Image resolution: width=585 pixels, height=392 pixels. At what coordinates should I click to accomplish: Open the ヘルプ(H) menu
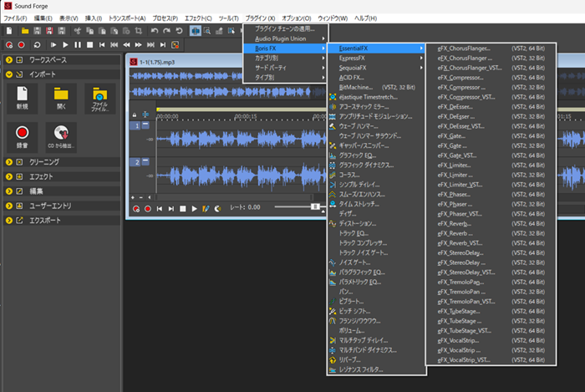click(x=365, y=18)
